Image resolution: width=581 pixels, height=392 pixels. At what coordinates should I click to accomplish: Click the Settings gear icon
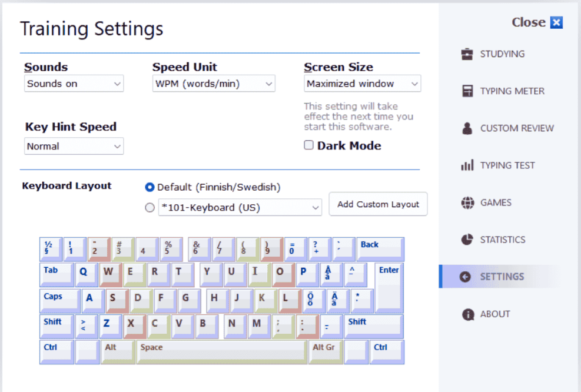pyautogui.click(x=467, y=277)
